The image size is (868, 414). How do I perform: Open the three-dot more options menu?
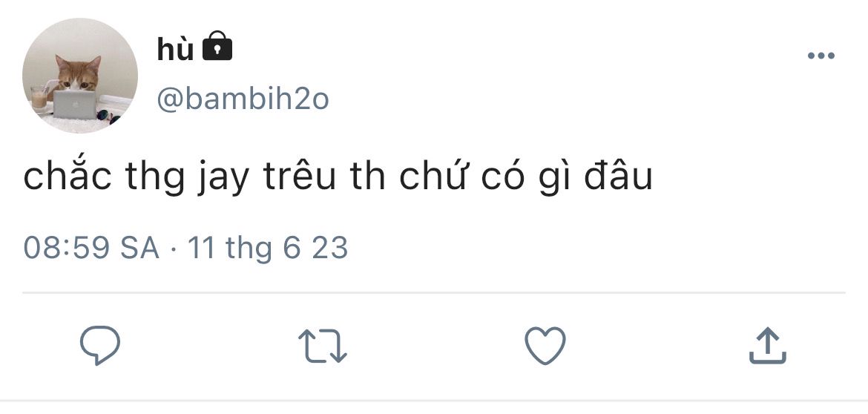821,56
